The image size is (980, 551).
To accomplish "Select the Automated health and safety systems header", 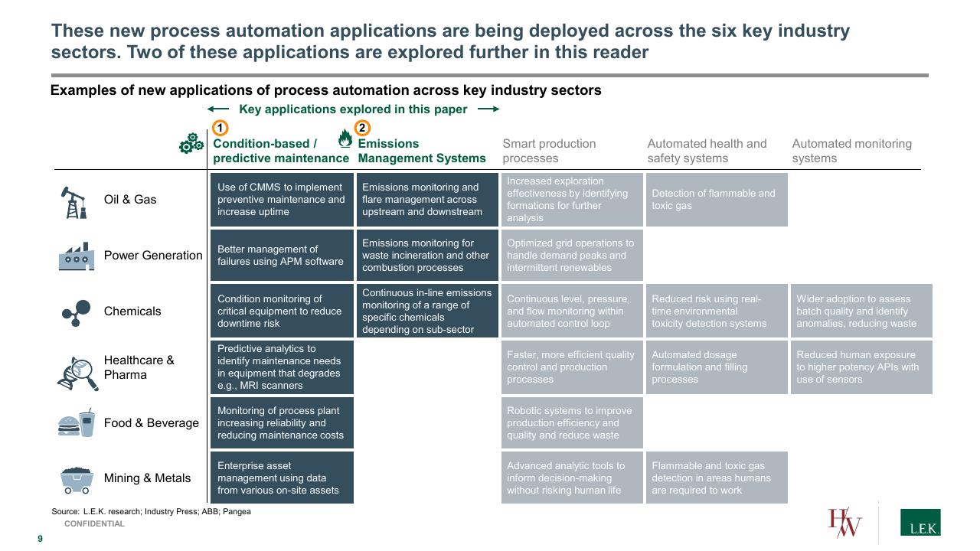I will [707, 151].
